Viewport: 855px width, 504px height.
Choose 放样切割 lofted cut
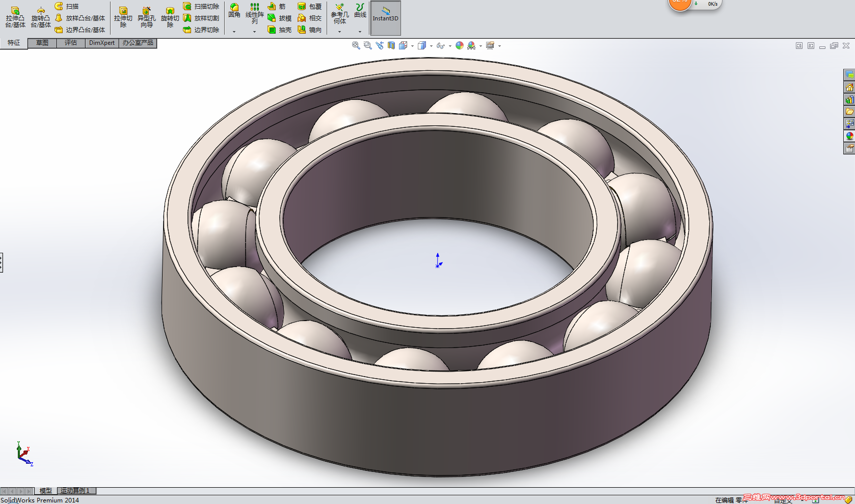click(x=201, y=18)
